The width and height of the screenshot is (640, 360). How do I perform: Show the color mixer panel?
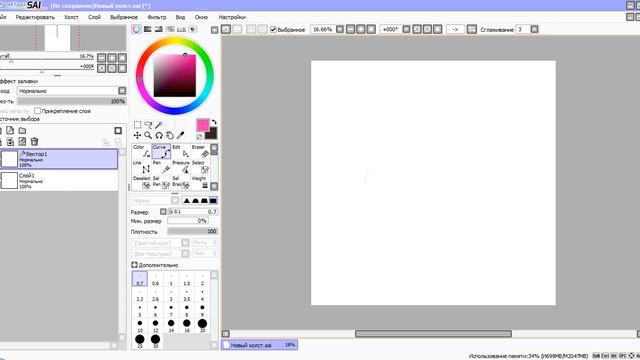click(x=170, y=29)
